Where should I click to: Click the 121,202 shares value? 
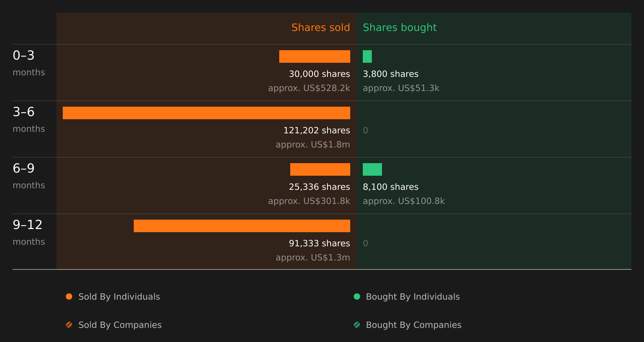click(x=317, y=131)
